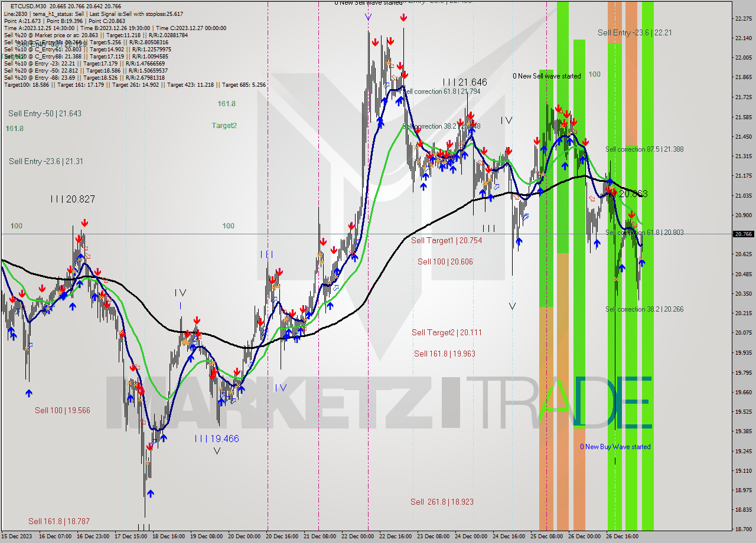Click the 18.700 price axis label
The height and width of the screenshot is (543, 756).
744,529
